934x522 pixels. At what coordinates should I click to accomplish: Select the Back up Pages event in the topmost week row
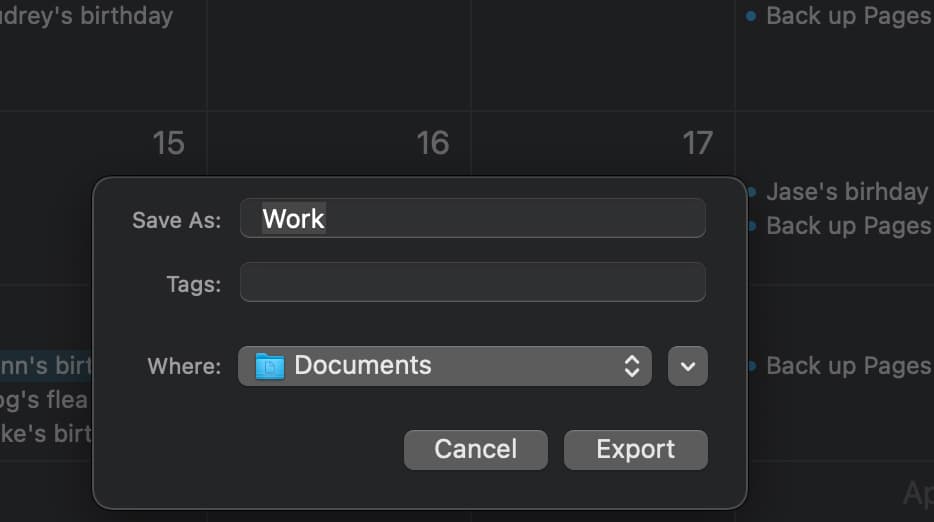(848, 16)
